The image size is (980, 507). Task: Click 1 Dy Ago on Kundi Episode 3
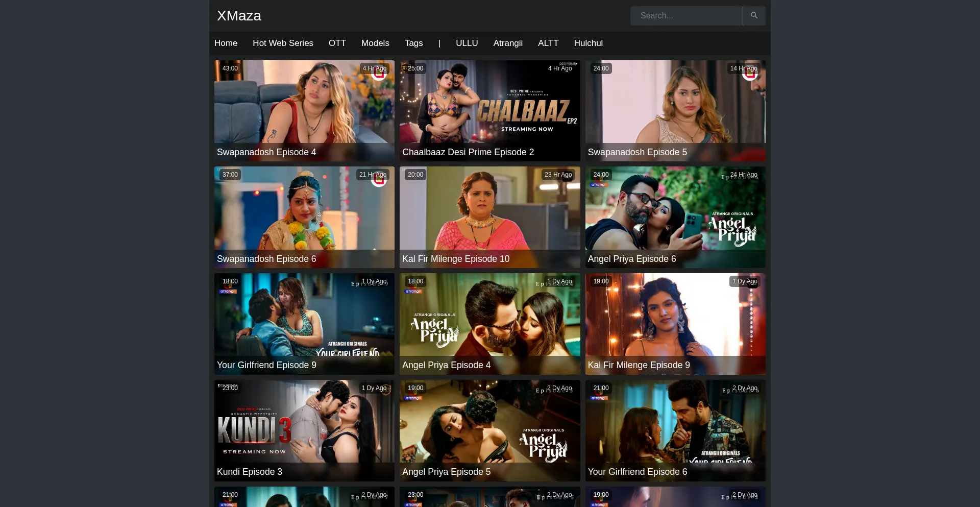pos(374,388)
